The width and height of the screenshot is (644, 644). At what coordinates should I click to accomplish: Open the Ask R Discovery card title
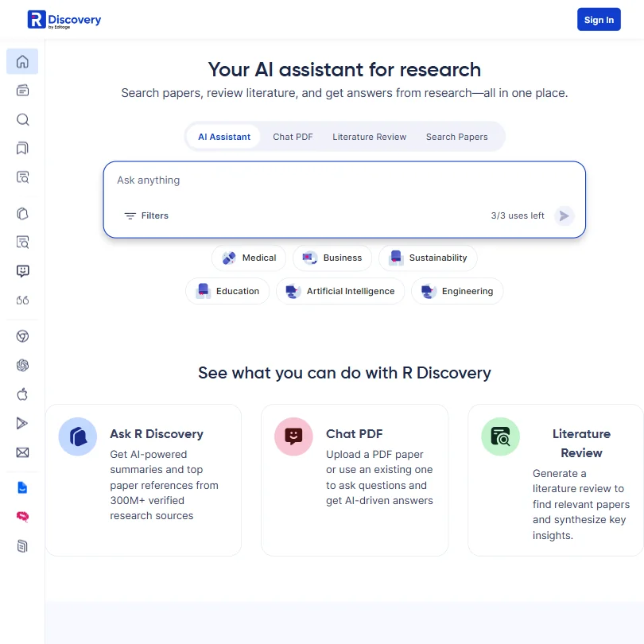(157, 434)
